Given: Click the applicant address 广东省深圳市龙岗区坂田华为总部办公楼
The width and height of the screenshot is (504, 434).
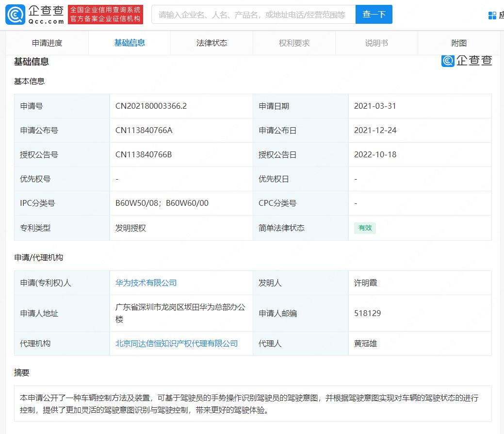Looking at the screenshot, I should [180, 313].
